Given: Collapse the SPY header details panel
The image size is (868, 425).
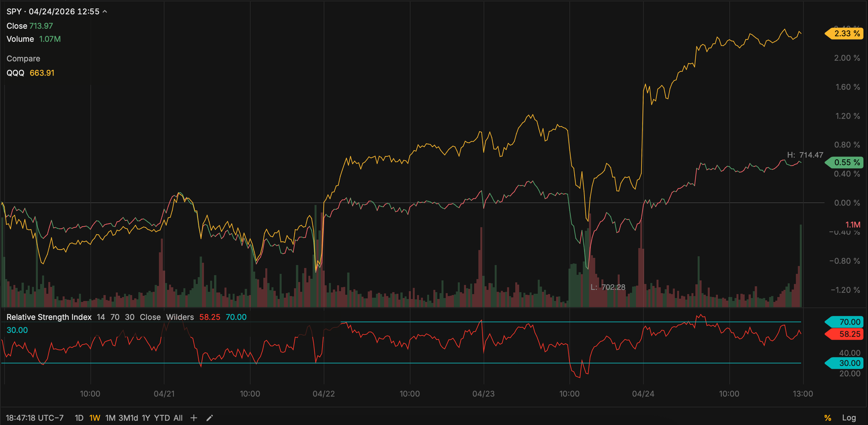Looking at the screenshot, I should (x=104, y=12).
